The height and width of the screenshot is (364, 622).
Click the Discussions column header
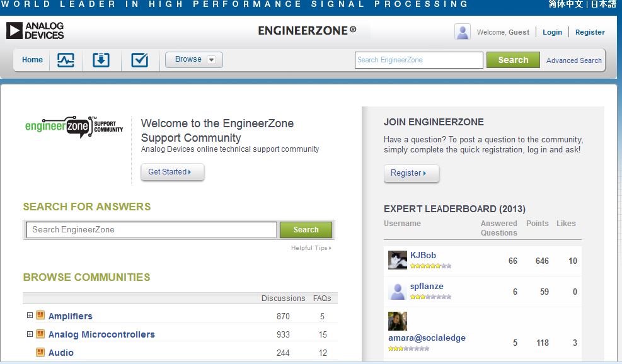283,298
